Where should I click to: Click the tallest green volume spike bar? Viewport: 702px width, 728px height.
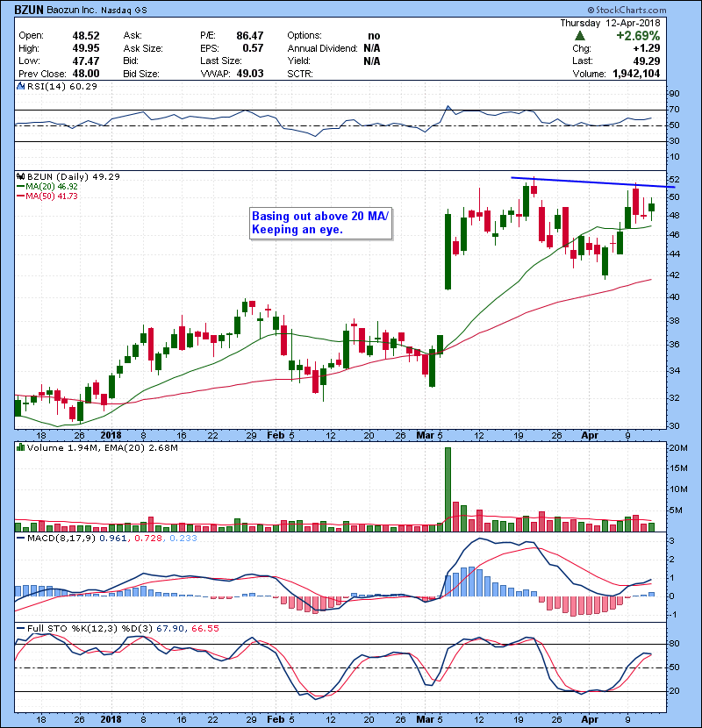(x=448, y=489)
